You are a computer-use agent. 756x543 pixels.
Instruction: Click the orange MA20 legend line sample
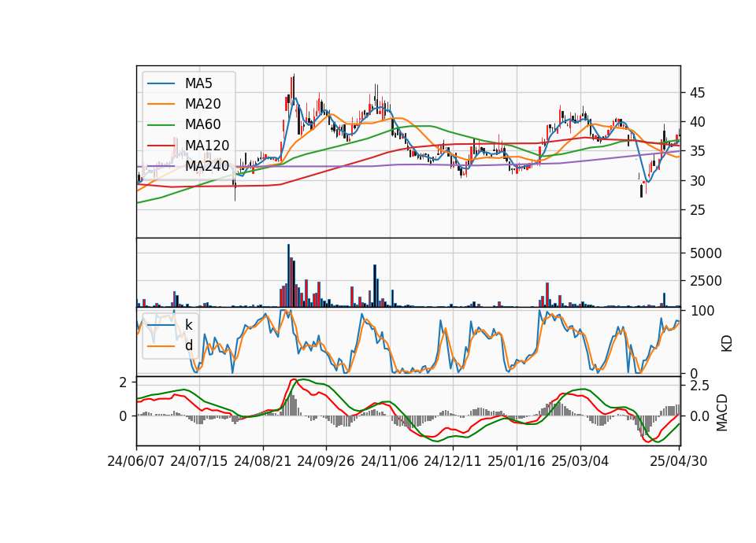click(x=161, y=104)
